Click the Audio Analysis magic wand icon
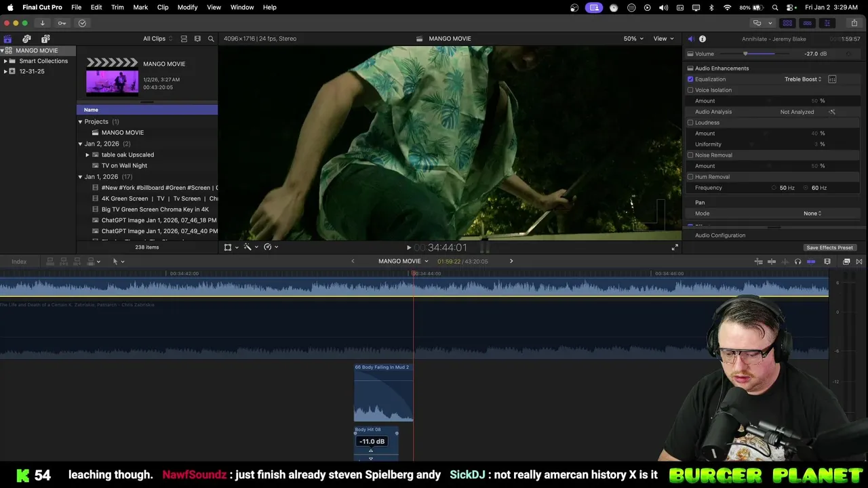This screenshot has width=868, height=488. pos(832,112)
